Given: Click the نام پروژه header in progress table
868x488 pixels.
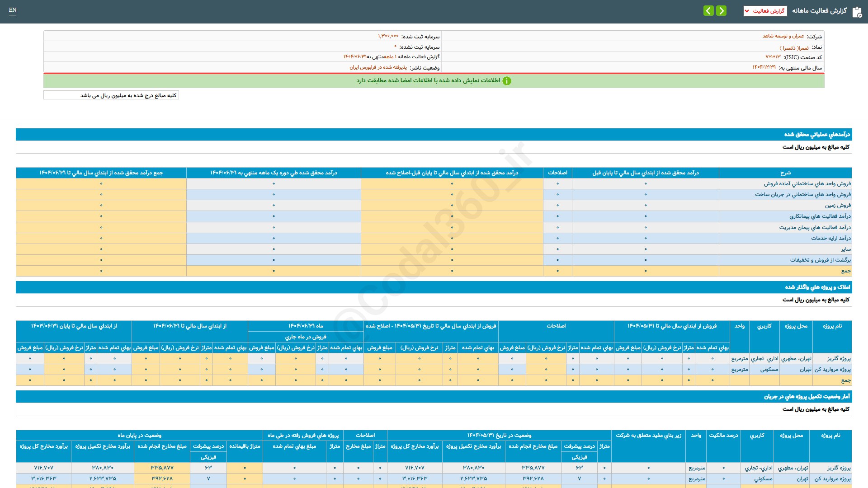Looking at the screenshot, I should (830, 435).
